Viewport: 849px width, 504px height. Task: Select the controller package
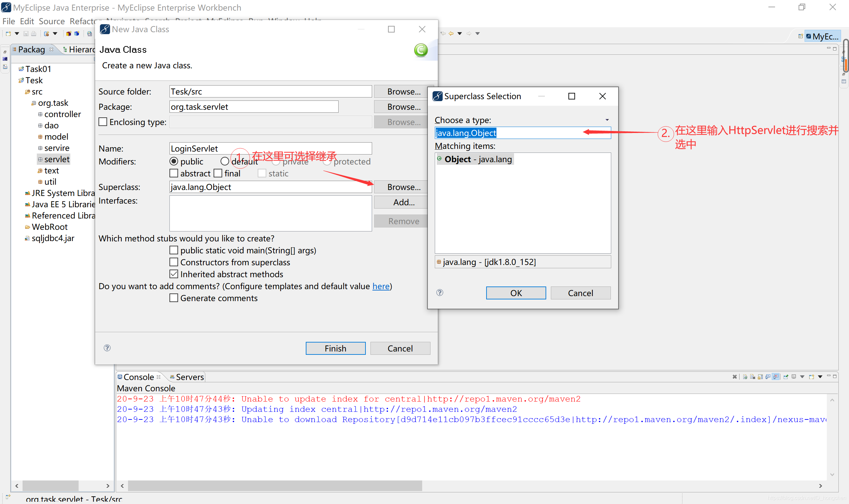59,114
